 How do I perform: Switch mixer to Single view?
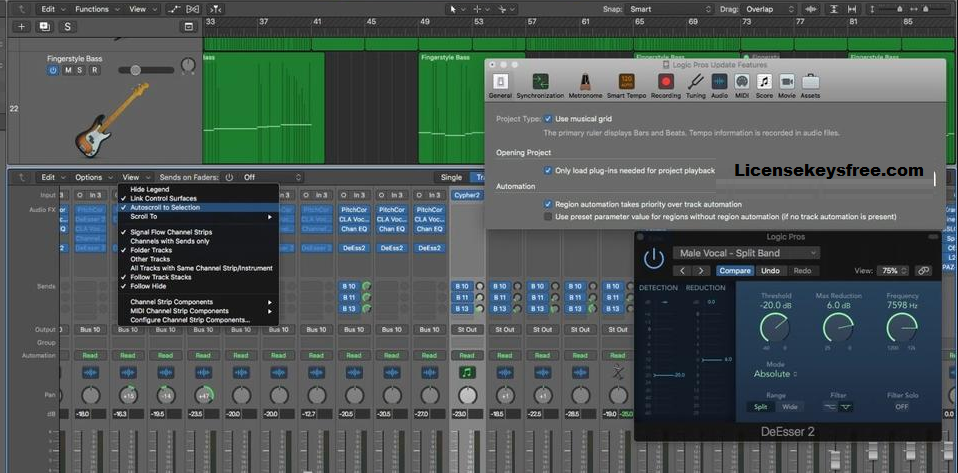point(452,177)
